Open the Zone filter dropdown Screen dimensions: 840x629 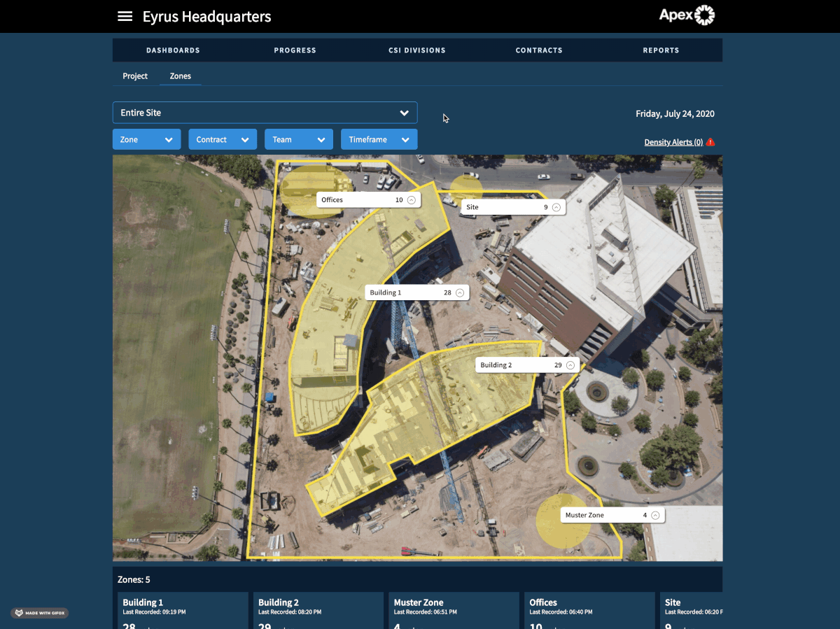[146, 139]
